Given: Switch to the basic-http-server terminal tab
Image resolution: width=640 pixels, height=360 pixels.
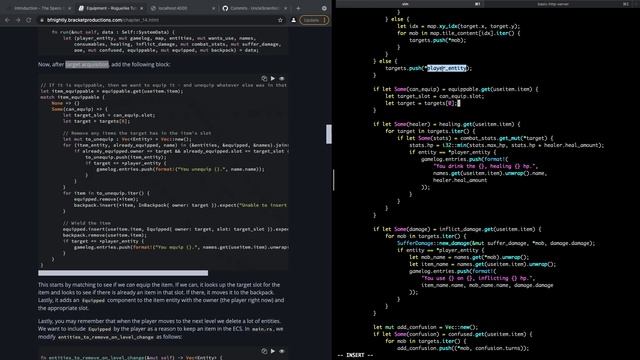Looking at the screenshot, I should [557, 4].
